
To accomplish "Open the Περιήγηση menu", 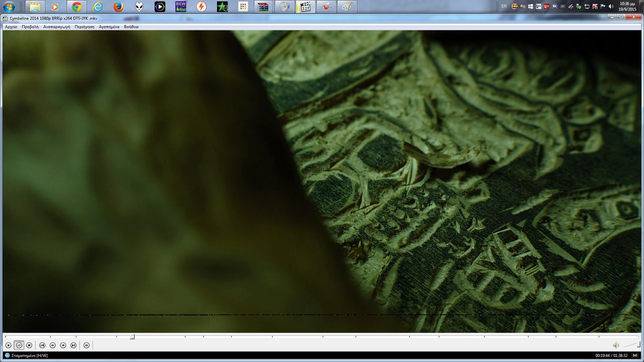I will click(x=85, y=27).
